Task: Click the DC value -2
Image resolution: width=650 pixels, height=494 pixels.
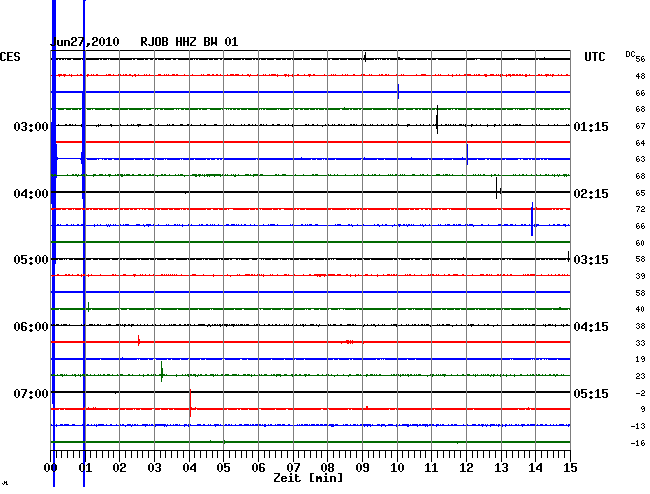Action: (640, 393)
